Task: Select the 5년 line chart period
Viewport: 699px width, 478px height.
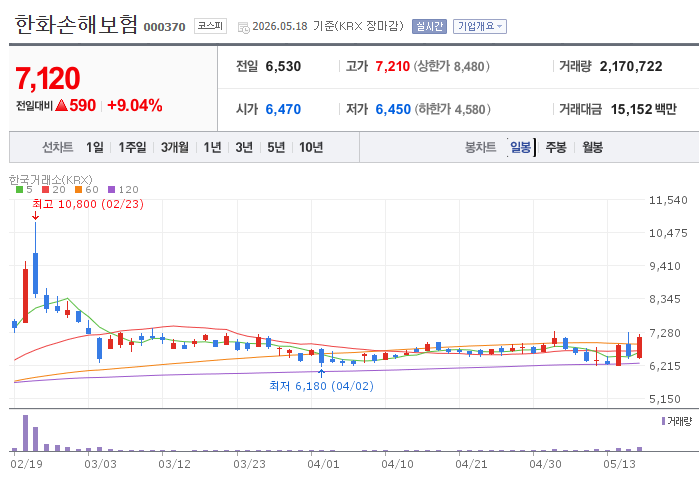Action: coord(276,147)
